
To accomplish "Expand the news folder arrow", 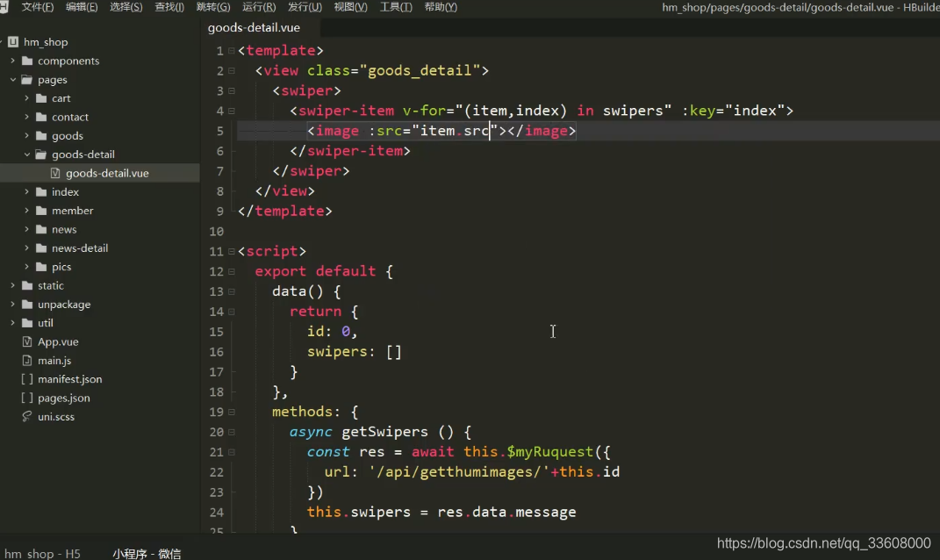I will 26,229.
